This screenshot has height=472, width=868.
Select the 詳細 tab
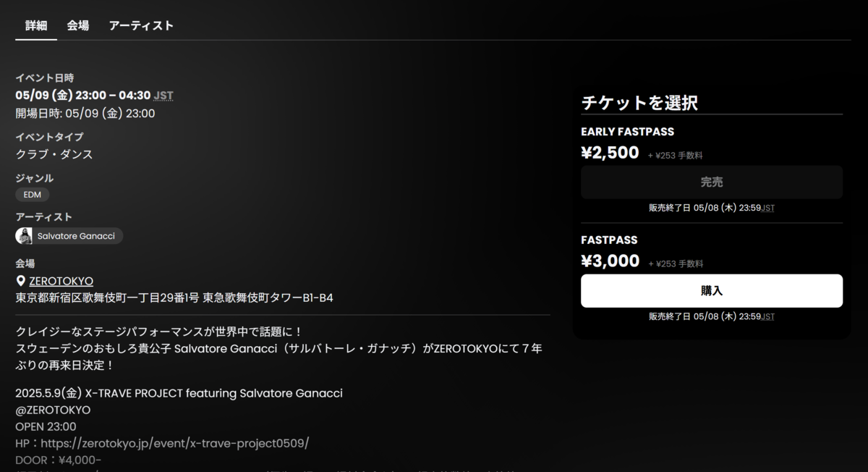pyautogui.click(x=36, y=25)
